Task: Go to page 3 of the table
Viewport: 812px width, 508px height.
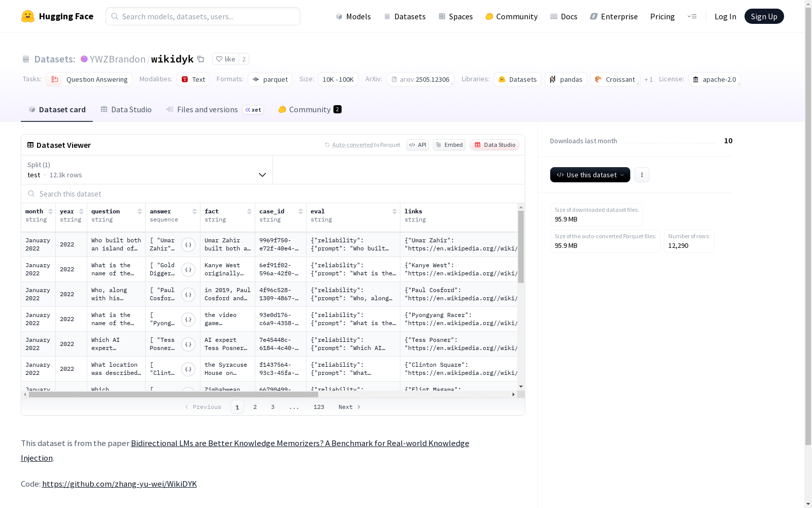Action: click(x=273, y=407)
